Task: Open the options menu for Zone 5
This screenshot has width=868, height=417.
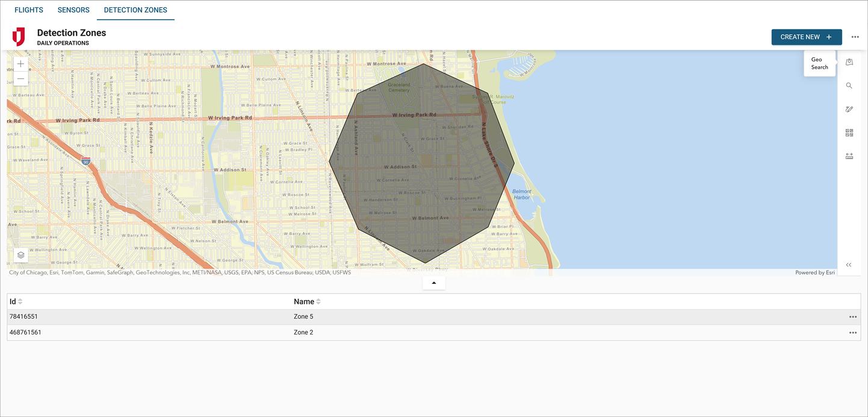Action: (x=853, y=316)
